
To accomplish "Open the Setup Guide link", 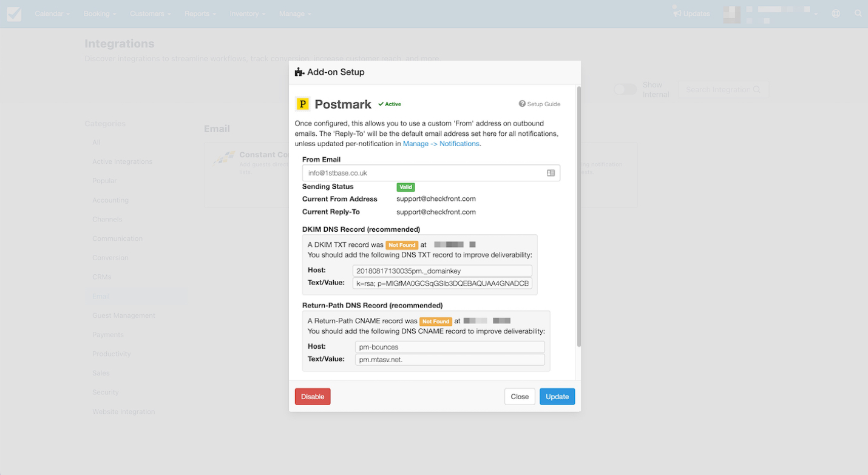I will click(x=540, y=104).
